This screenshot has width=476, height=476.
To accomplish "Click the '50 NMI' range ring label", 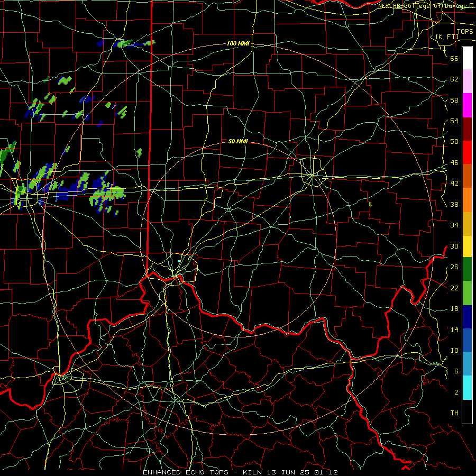I will pos(238,141).
